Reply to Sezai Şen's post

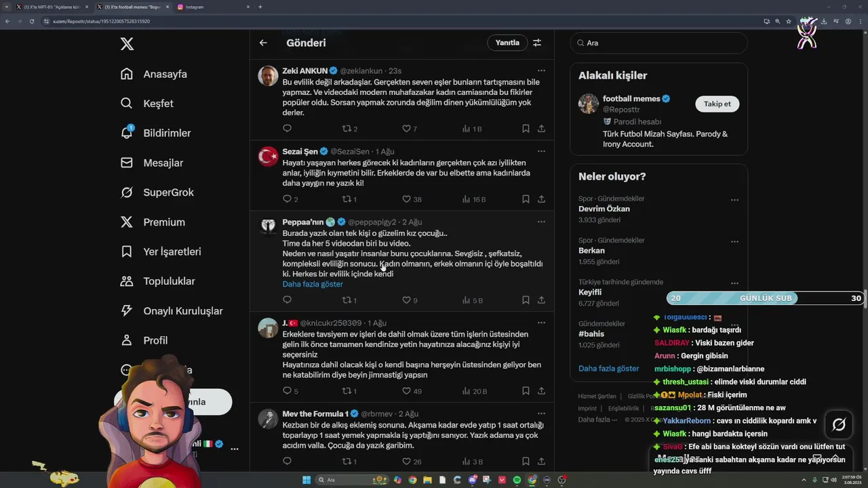click(287, 199)
